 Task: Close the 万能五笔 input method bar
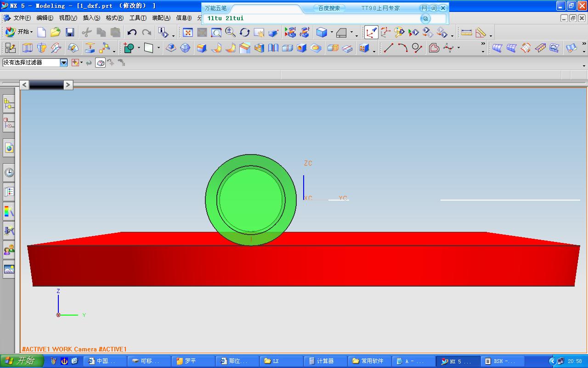(443, 8)
